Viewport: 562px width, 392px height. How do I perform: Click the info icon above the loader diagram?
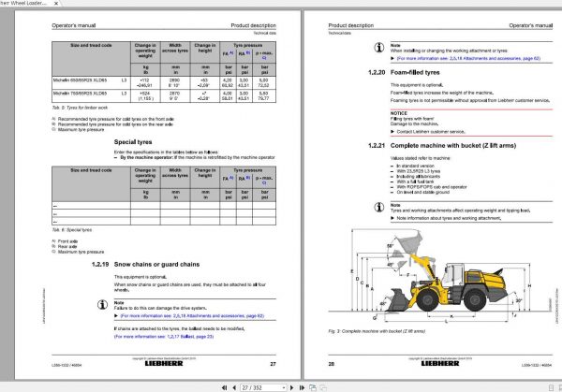[379, 207]
